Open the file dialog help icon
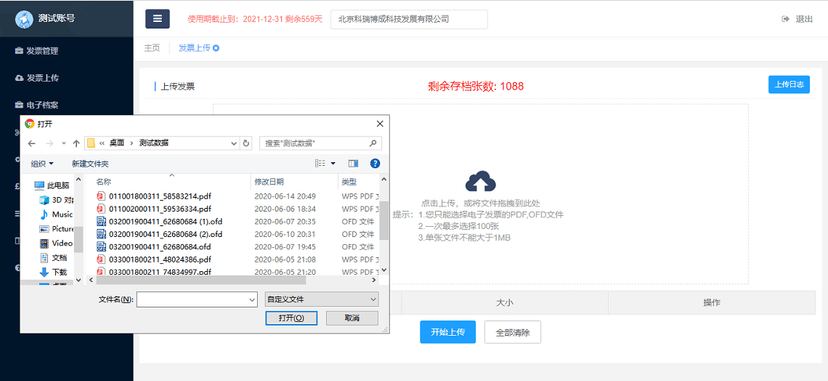This screenshot has width=828, height=381. tap(375, 164)
